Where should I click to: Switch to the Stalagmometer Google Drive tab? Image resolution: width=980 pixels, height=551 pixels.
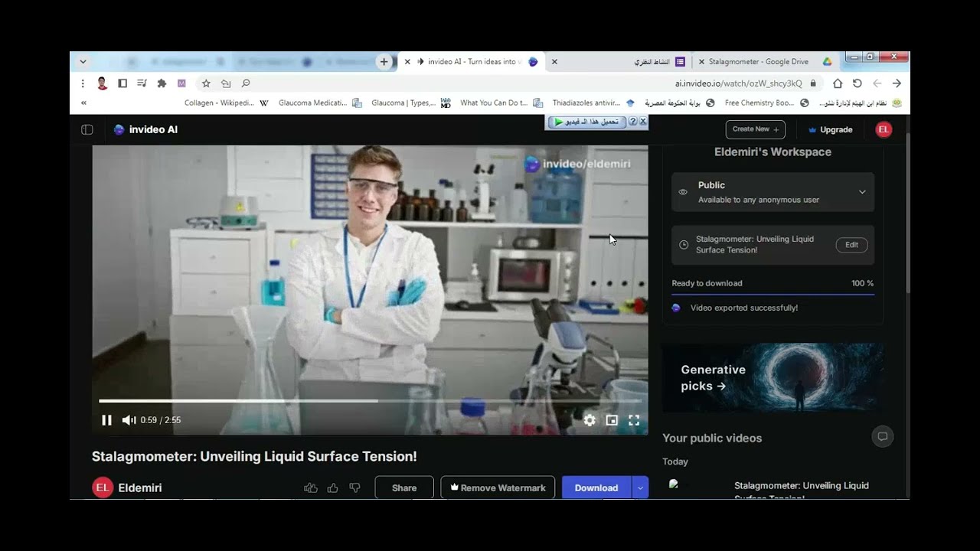click(x=766, y=62)
